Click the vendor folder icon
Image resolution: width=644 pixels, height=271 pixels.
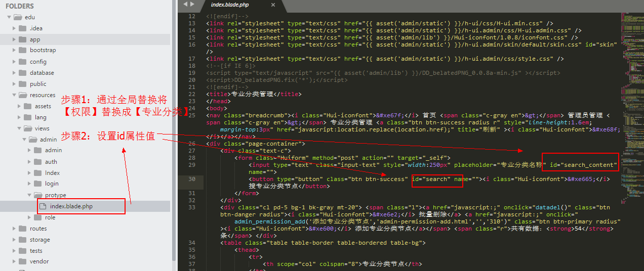tap(22, 261)
